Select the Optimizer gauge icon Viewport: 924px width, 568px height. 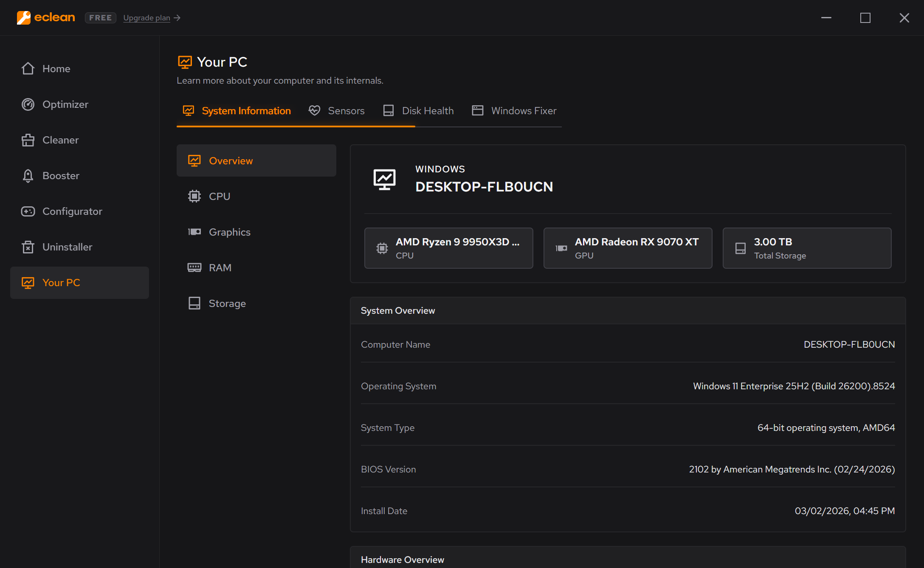(28, 104)
